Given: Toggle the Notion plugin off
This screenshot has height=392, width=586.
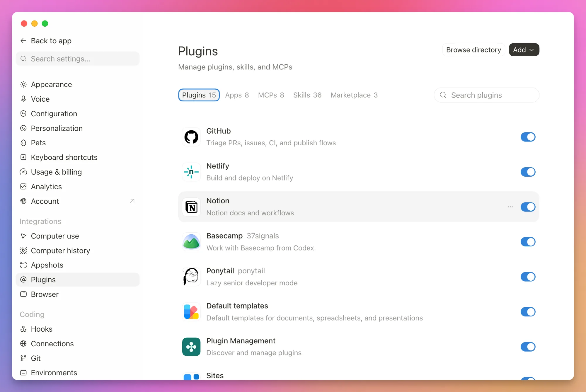Looking at the screenshot, I should [x=528, y=207].
